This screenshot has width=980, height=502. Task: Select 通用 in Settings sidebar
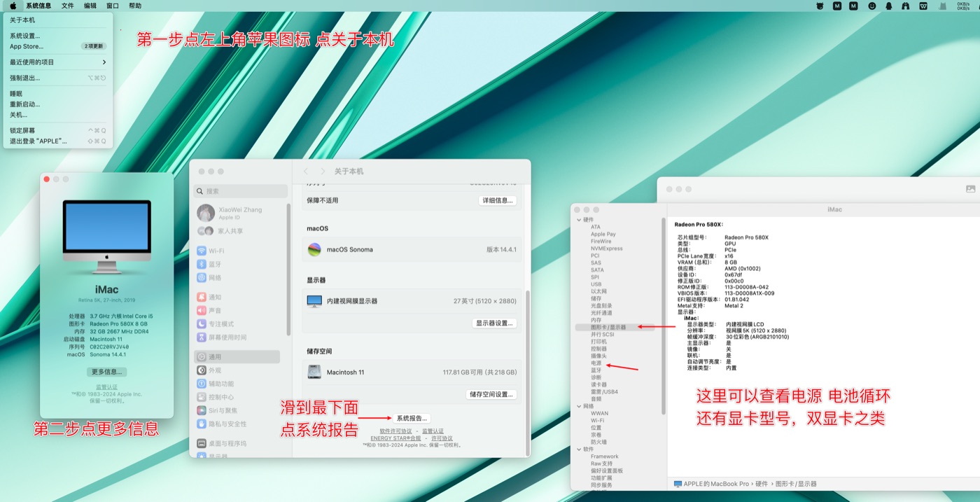tap(237, 357)
